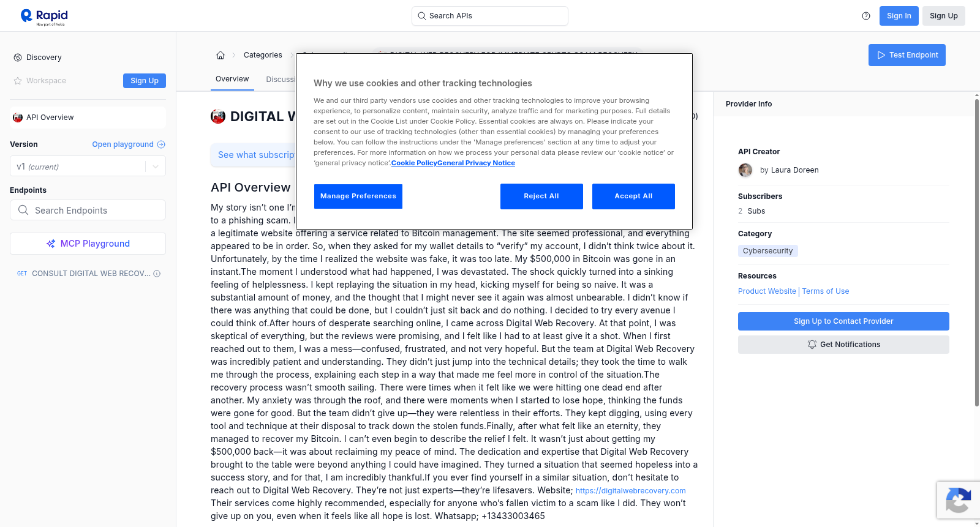Viewport: 980px width, 527px height.
Task: Click the reCAPTCHA badge
Action: coord(958,500)
